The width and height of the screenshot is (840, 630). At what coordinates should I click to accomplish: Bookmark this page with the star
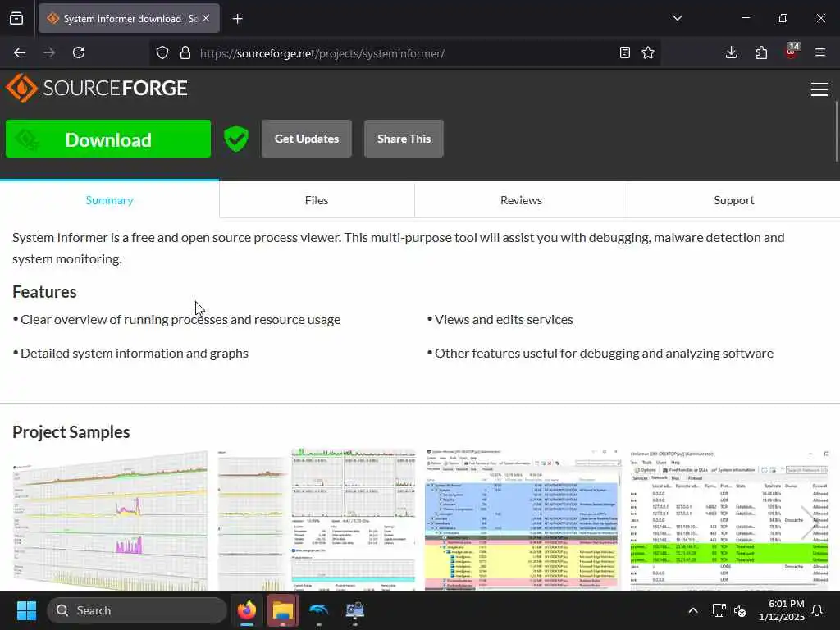tap(648, 52)
